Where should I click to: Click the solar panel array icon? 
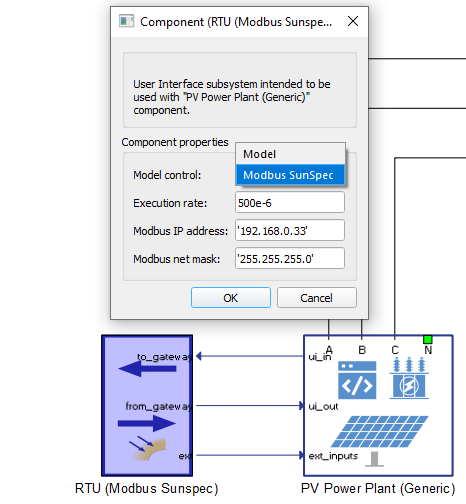(x=379, y=431)
